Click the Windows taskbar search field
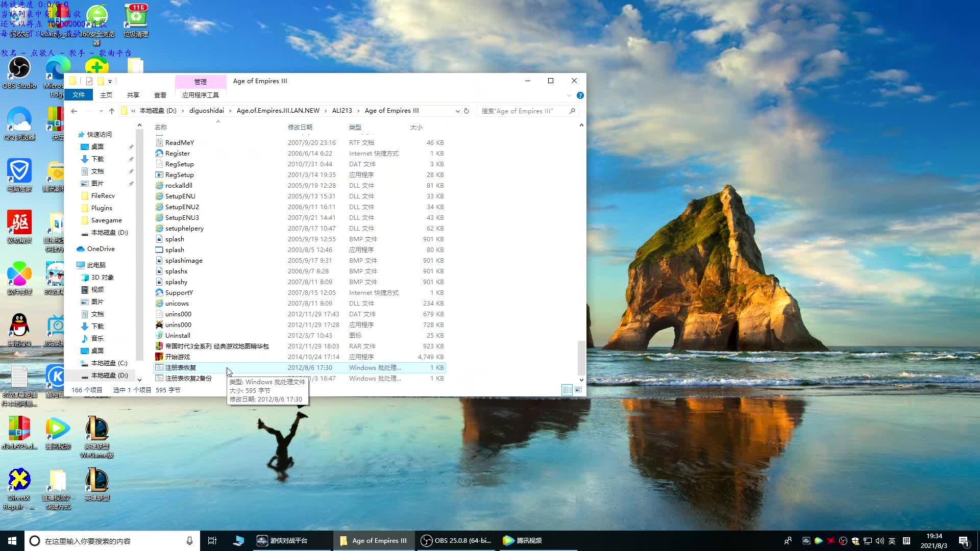The width and height of the screenshot is (980, 551). click(x=112, y=541)
